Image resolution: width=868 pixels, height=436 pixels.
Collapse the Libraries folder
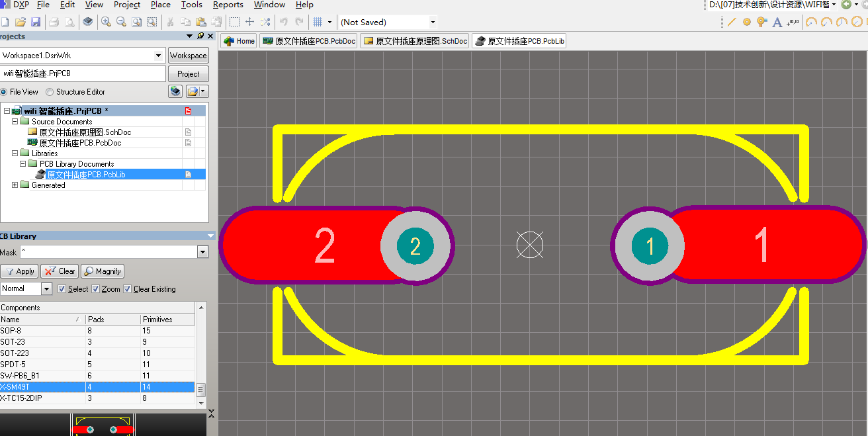click(15, 153)
